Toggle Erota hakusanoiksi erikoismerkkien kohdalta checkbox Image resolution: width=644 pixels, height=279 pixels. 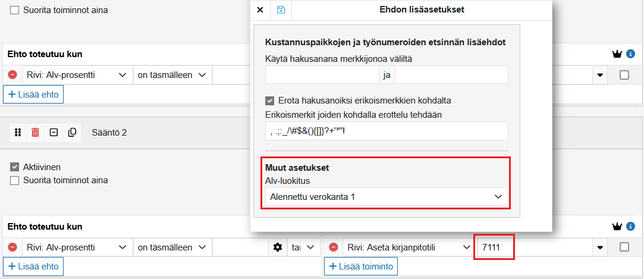coord(270,101)
